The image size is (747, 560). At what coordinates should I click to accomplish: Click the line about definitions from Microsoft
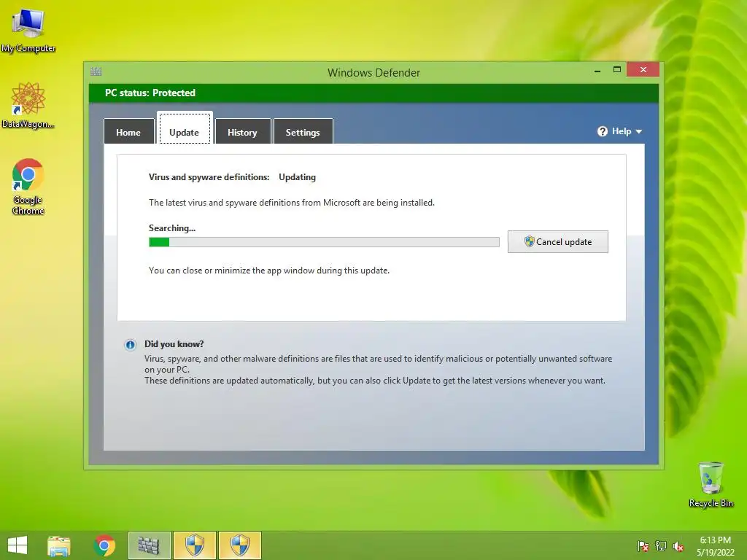click(292, 203)
